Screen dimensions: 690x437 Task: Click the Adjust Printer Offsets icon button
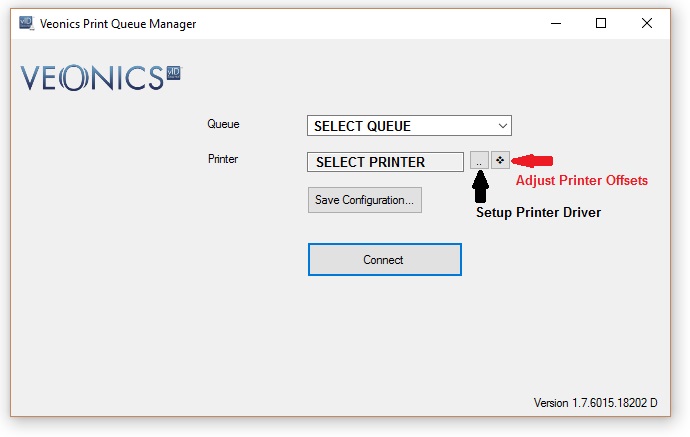pos(501,160)
